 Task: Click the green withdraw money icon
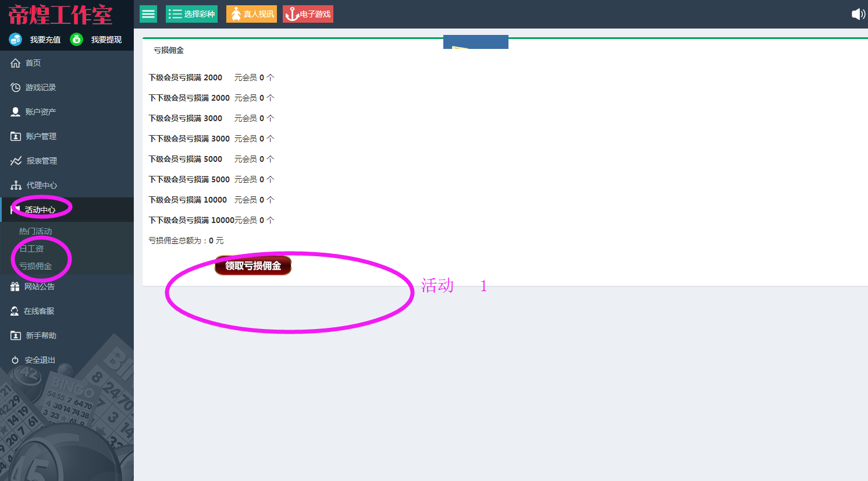(x=76, y=39)
